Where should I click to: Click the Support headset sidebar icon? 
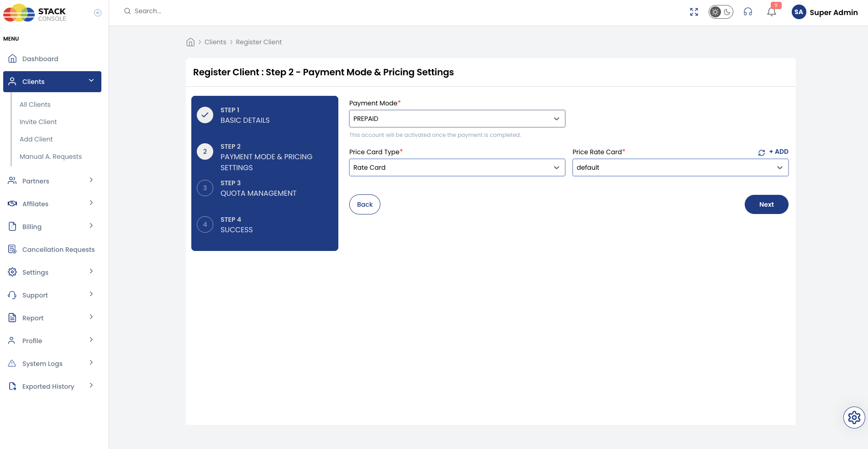[12, 295]
